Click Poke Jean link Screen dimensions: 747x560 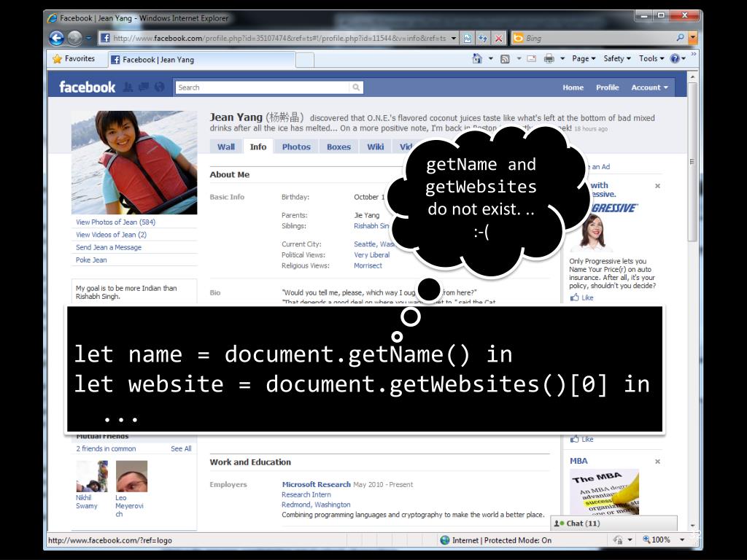[91, 260]
